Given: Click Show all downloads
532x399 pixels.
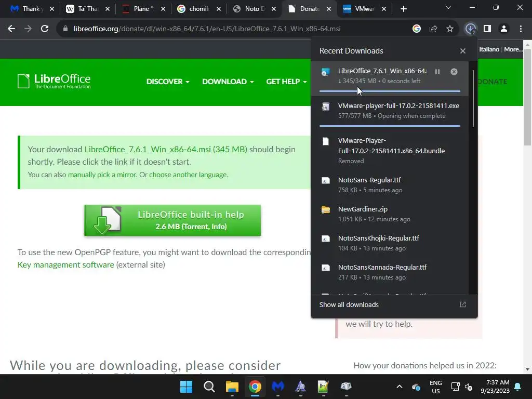Looking at the screenshot, I should point(349,304).
